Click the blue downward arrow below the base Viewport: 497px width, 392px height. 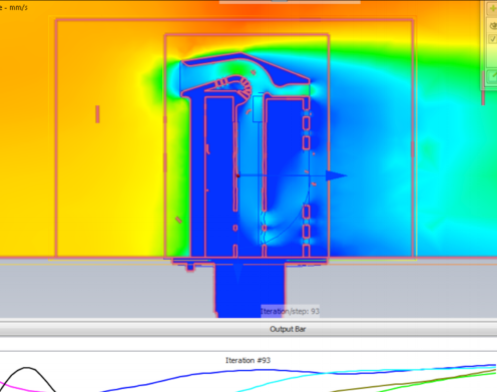tap(237, 272)
